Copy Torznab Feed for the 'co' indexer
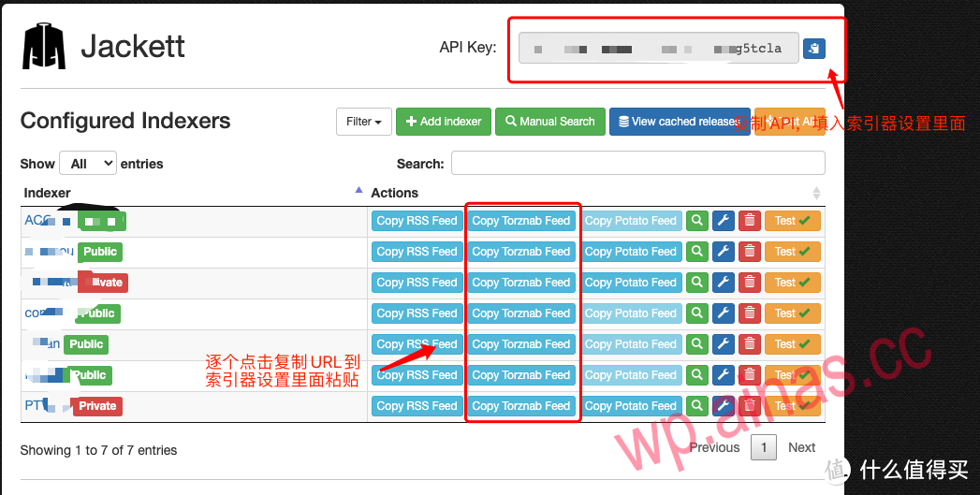Screen dimensions: 980x495 click(521, 313)
